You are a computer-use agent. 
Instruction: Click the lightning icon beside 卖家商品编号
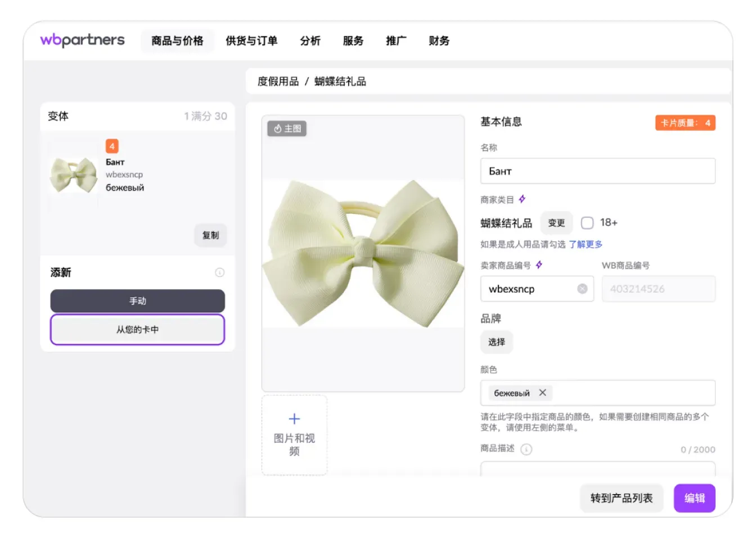point(539,264)
